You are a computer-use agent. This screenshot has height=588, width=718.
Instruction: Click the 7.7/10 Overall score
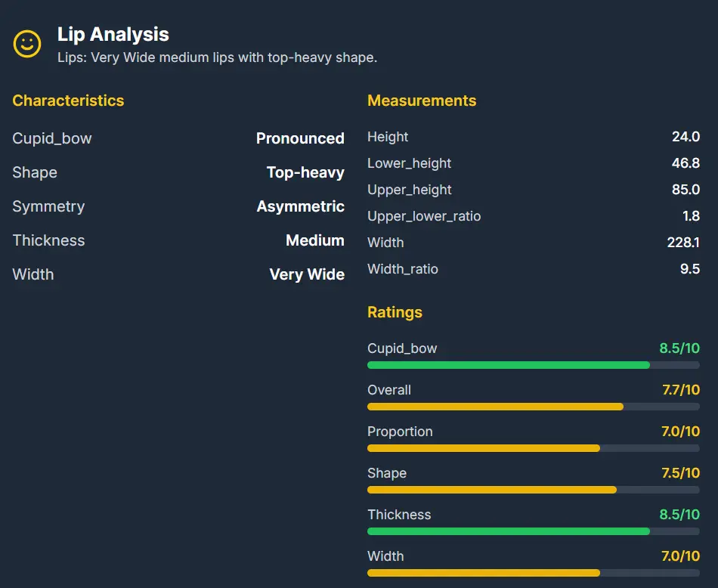(x=680, y=390)
